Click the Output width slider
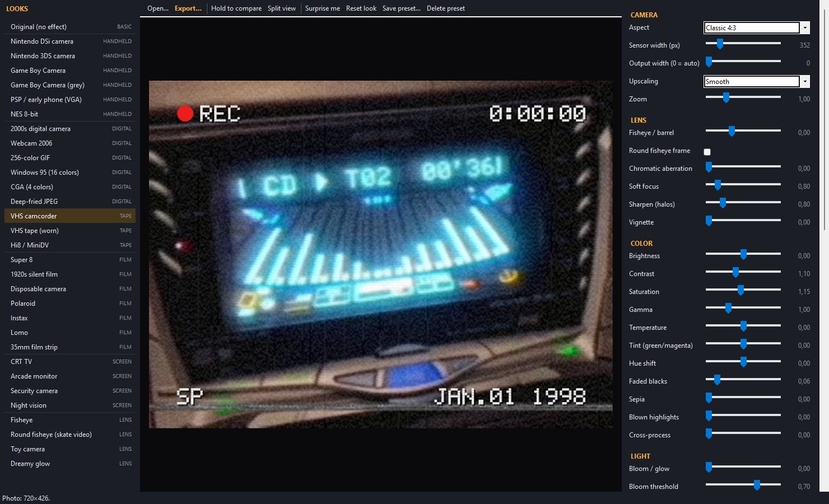Screen dimensions: 829x504 point(743,62)
